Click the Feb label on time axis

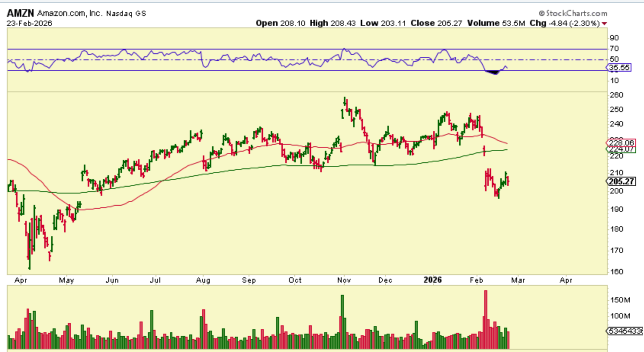[x=476, y=280]
